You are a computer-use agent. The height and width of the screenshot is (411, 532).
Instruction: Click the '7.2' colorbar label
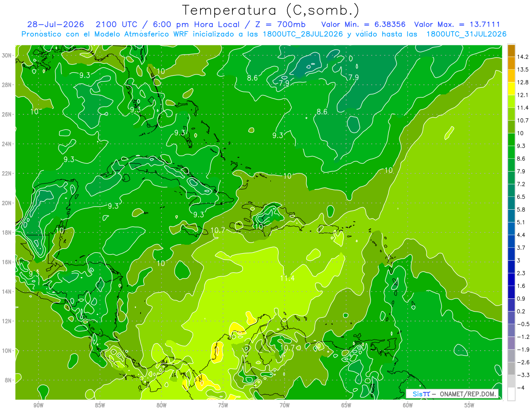(x=521, y=184)
